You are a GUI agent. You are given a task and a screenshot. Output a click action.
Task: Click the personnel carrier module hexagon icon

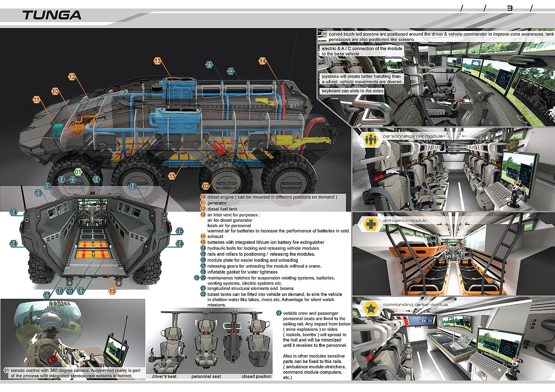click(x=371, y=139)
